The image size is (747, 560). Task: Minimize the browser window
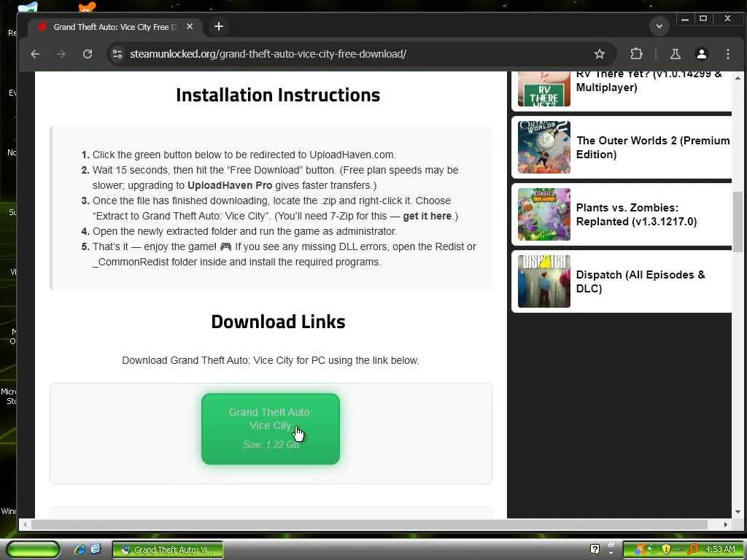click(685, 19)
